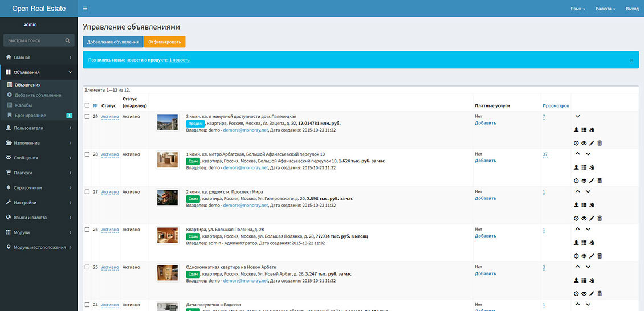Toggle the sidebar with the hamburger icon

click(85, 9)
